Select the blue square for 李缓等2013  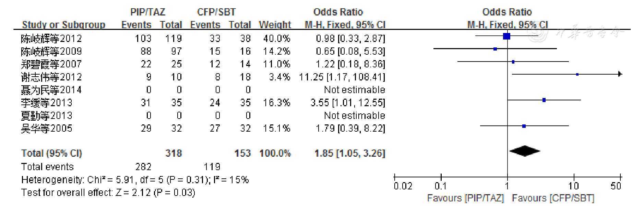coord(544,100)
